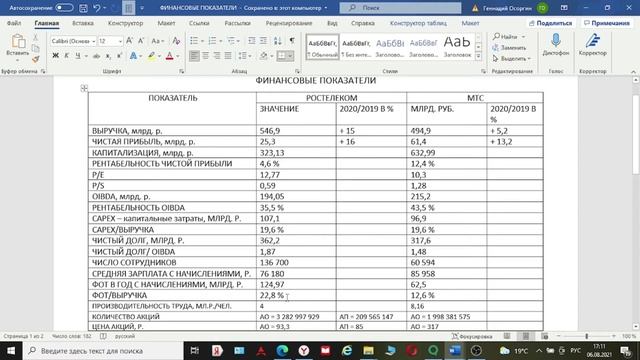The height and width of the screenshot is (360, 640).
Task: Apply the Обычный style
Action: (322, 47)
